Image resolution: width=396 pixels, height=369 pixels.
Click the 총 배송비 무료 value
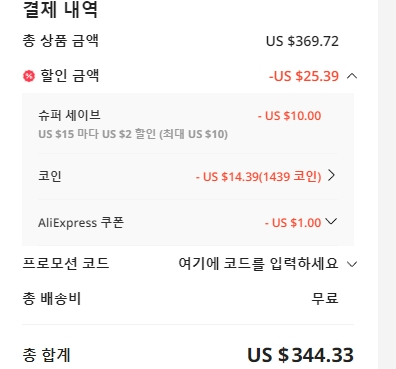coord(325,298)
